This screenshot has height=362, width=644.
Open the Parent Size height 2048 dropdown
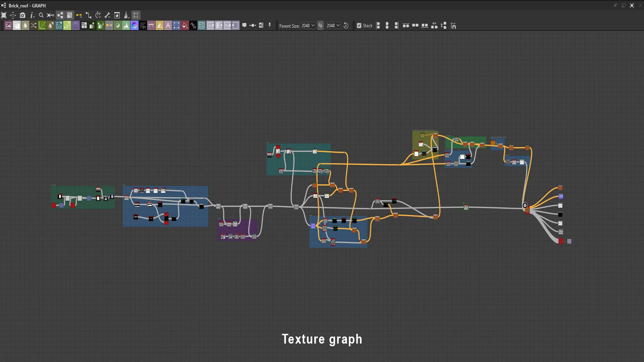point(333,25)
